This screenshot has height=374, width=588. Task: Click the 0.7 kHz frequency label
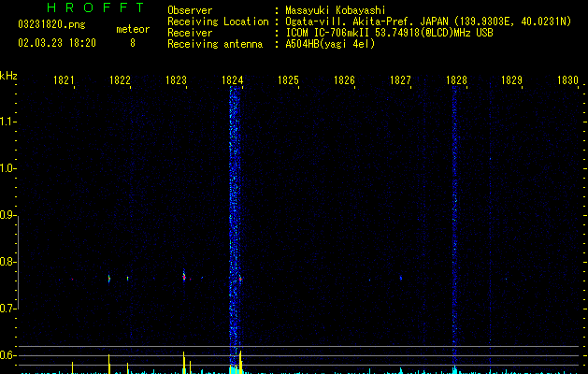point(7,309)
